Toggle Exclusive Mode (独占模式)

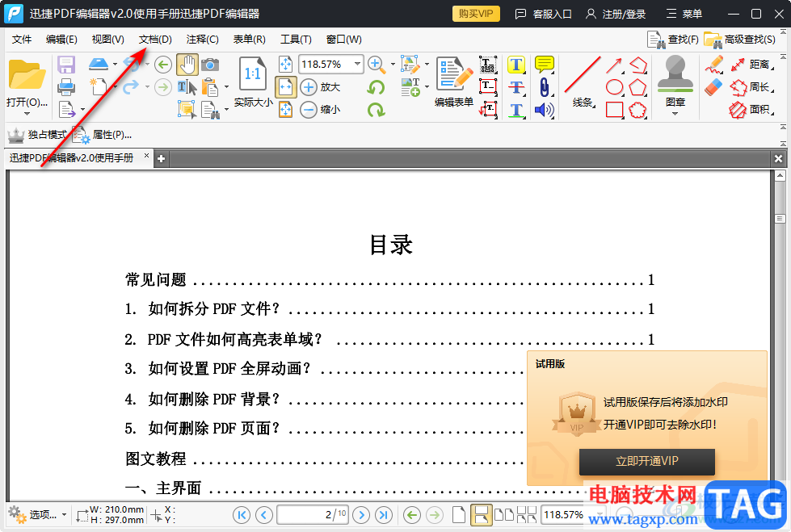(37, 135)
